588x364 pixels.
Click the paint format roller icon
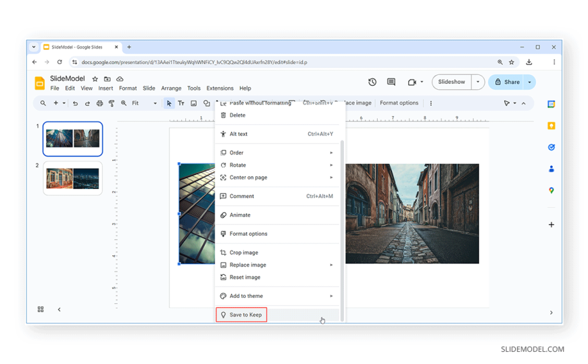click(x=112, y=103)
